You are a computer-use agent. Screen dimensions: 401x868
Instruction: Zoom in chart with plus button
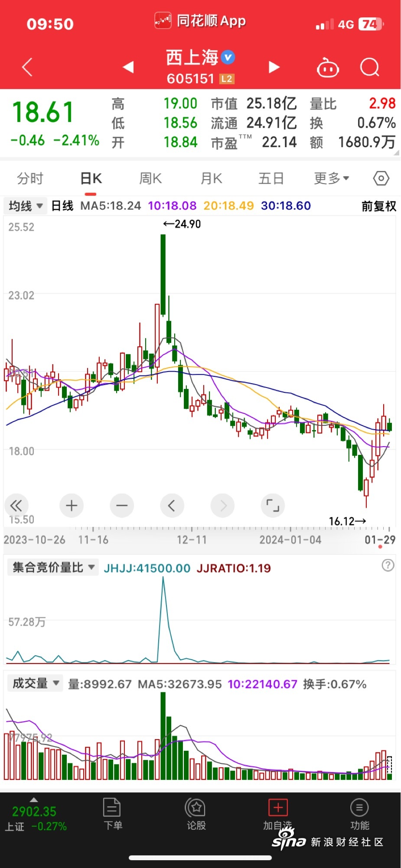tap(72, 505)
